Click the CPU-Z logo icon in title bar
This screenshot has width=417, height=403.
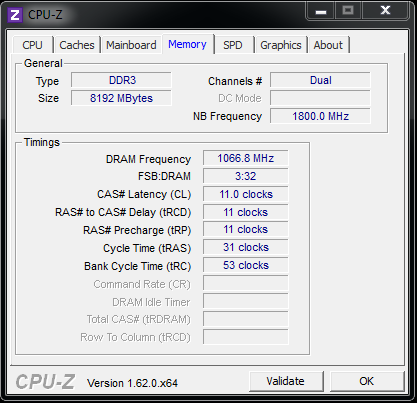point(15,15)
